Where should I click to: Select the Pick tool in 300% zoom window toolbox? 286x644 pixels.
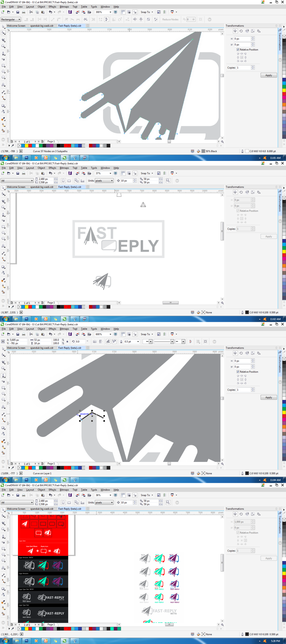[3, 26]
